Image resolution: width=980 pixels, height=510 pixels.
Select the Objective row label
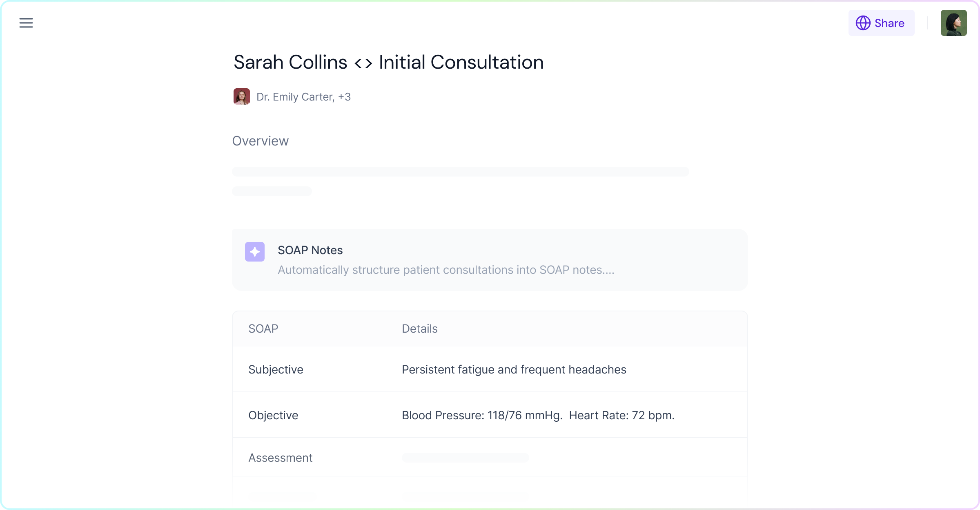click(273, 416)
